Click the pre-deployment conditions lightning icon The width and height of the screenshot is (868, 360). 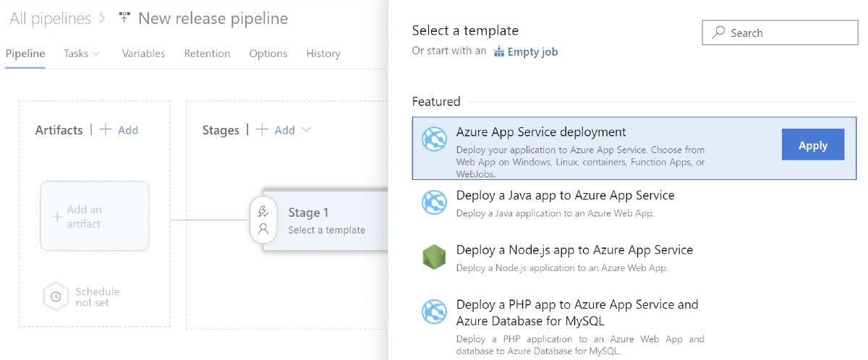pos(263,211)
